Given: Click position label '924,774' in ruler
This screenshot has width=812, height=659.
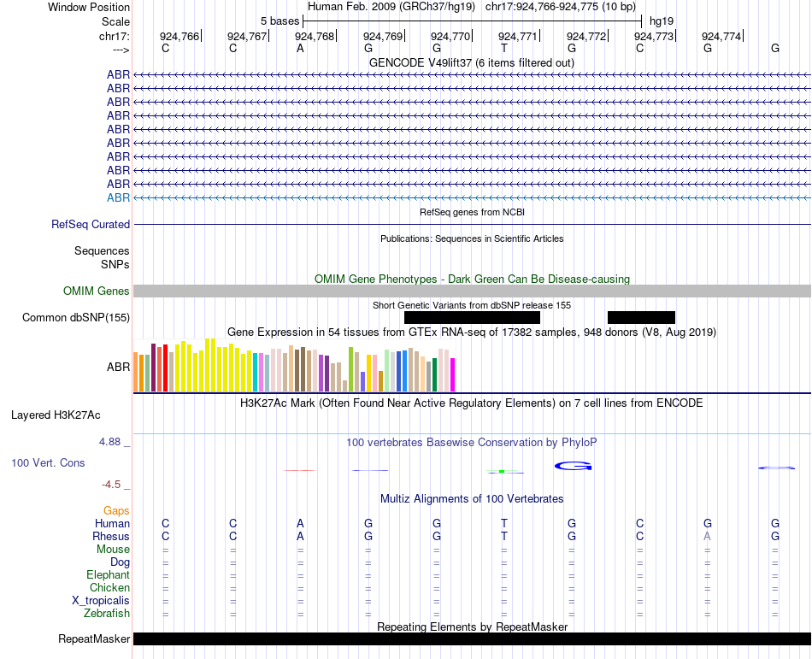Looking at the screenshot, I should pos(721,36).
